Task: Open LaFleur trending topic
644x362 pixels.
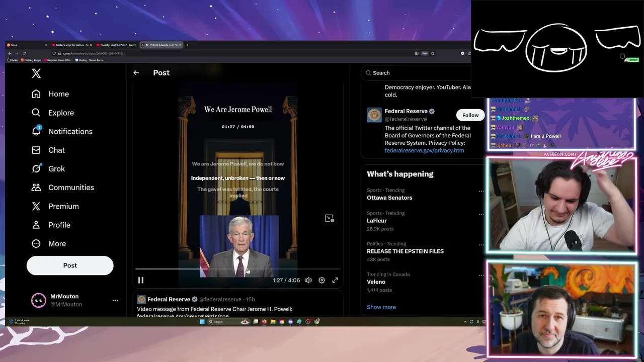Action: (x=377, y=221)
